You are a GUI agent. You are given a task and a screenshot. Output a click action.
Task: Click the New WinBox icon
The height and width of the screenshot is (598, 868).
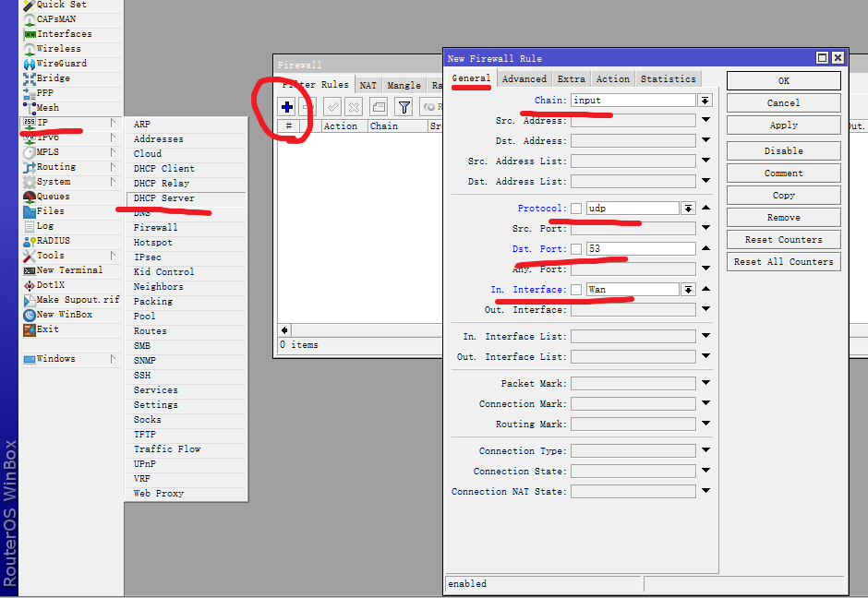(x=30, y=315)
